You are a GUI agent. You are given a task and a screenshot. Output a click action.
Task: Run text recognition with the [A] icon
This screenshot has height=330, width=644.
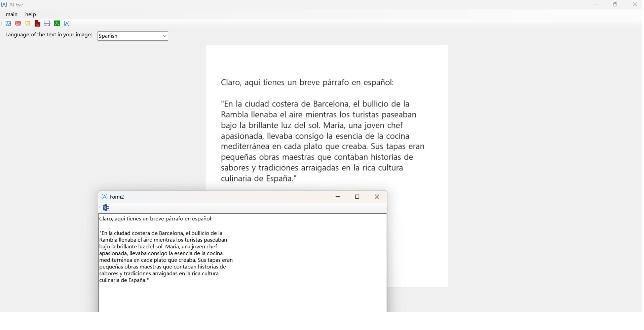[x=67, y=24]
